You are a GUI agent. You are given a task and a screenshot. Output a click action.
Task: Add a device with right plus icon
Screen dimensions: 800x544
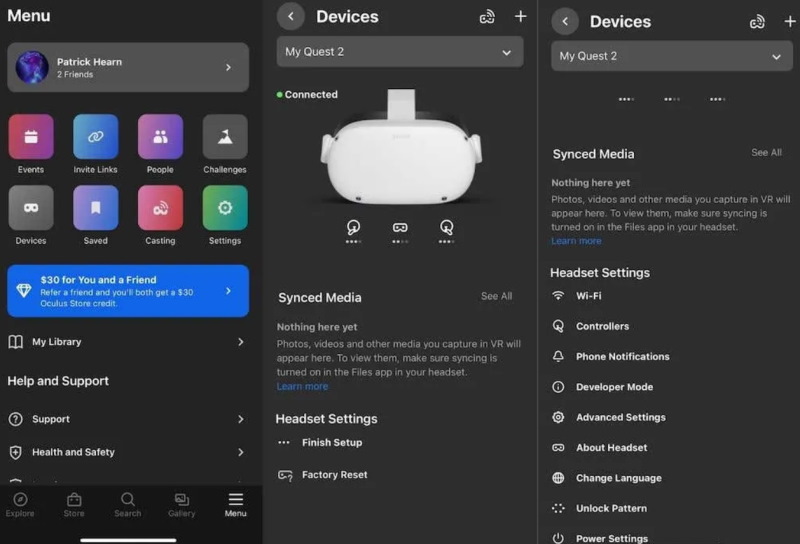[790, 21]
